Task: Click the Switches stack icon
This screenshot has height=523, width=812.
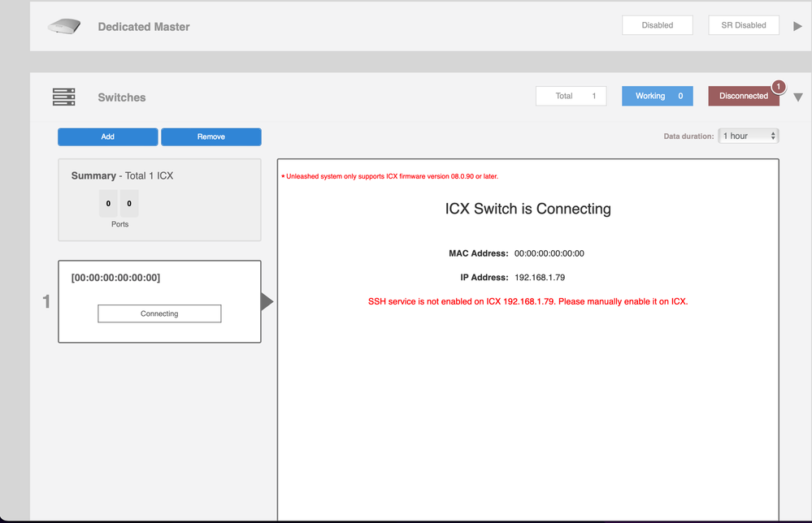Action: [63, 97]
